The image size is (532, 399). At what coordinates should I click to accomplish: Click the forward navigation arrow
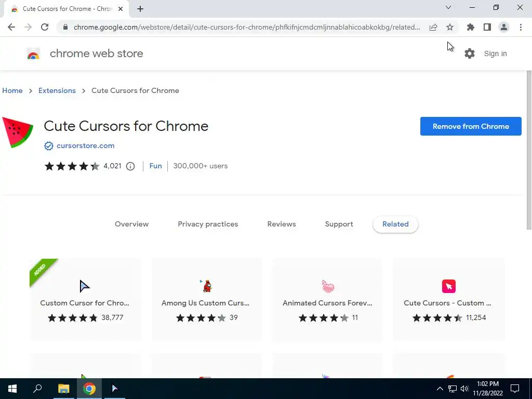click(28, 27)
